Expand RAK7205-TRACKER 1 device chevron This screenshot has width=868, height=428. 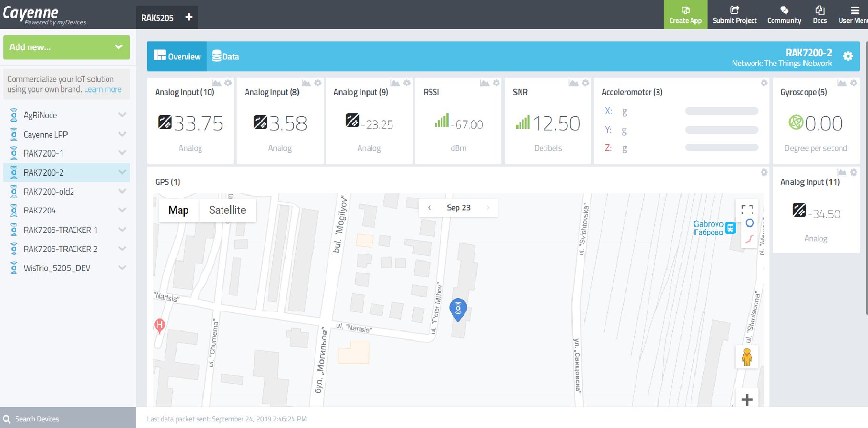point(122,229)
